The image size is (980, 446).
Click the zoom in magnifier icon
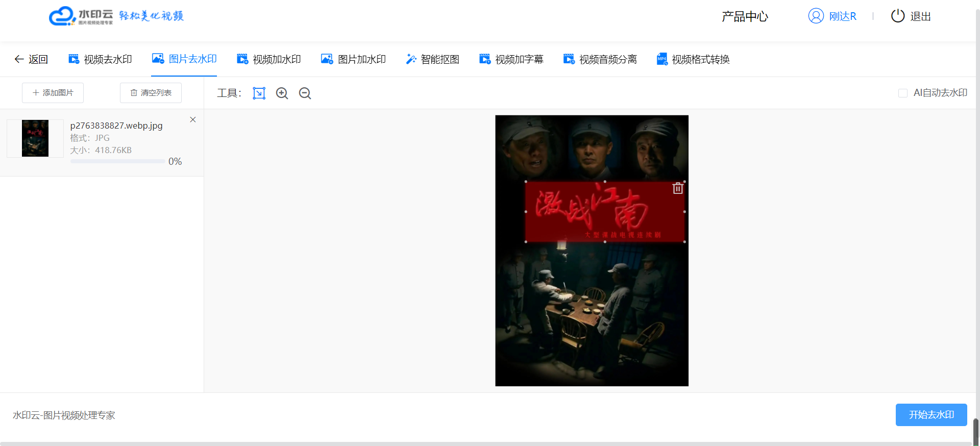(282, 93)
